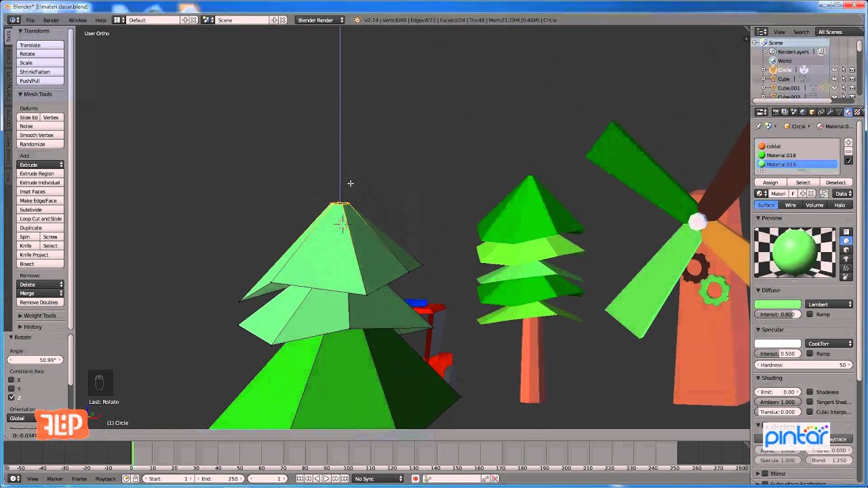
Task: Set preview type to sphere
Action: tap(846, 241)
